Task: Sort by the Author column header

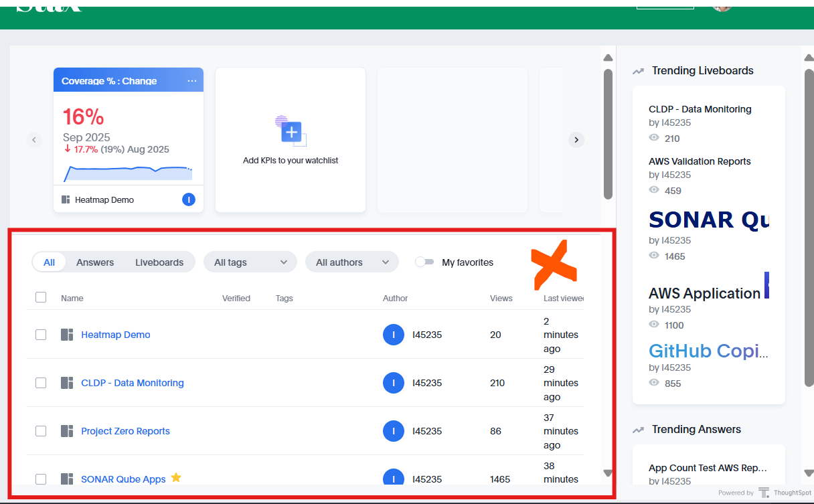Action: (x=396, y=299)
